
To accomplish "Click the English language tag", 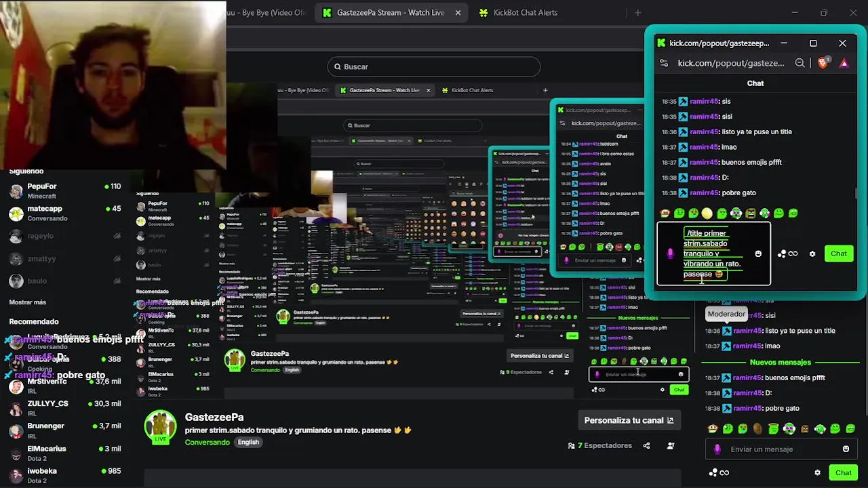I will coord(248,442).
